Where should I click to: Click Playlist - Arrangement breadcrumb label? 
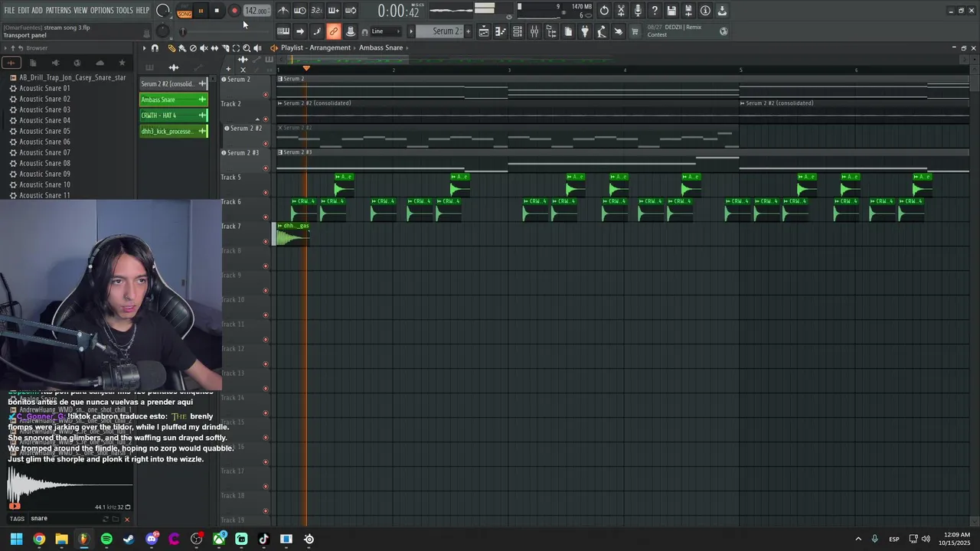(315, 47)
